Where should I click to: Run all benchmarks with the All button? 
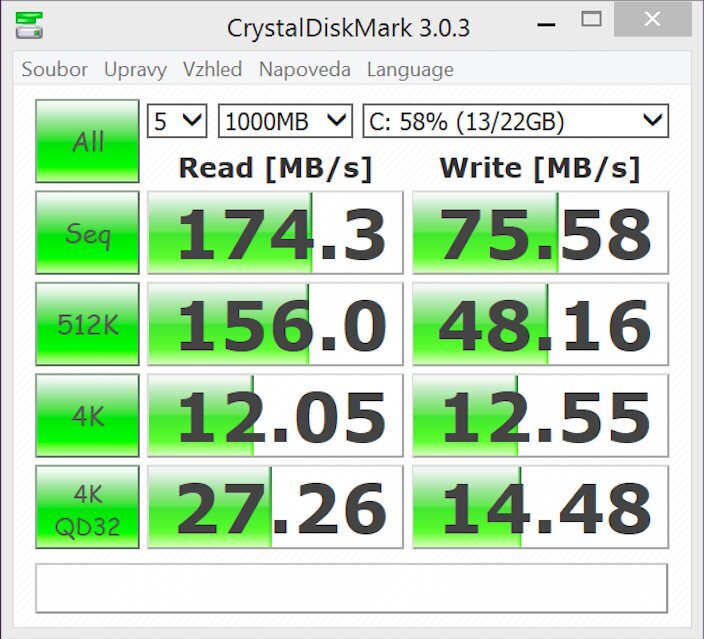87,141
